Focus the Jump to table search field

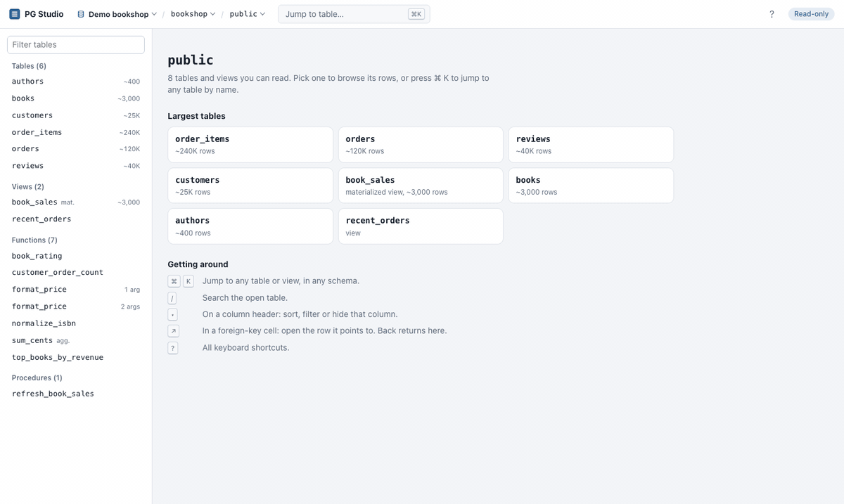(x=354, y=14)
